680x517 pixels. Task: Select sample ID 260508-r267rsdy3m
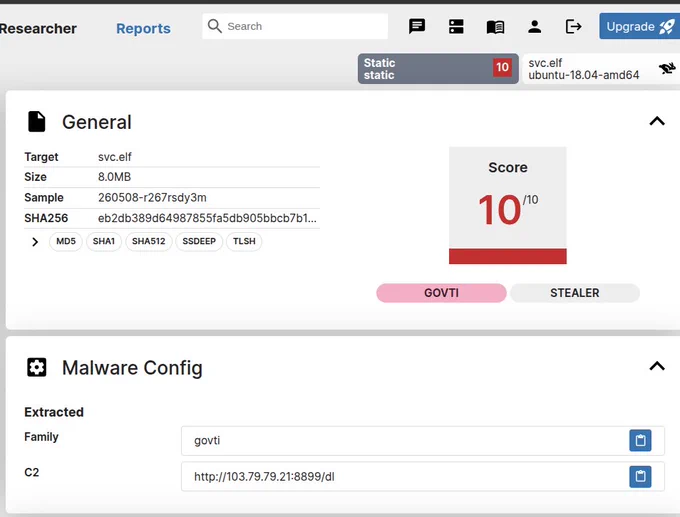152,198
